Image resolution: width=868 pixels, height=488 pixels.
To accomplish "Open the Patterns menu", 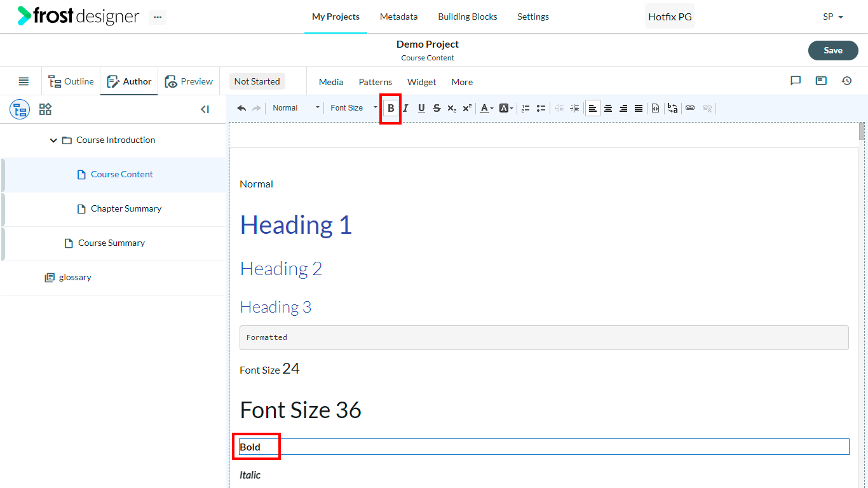I will [376, 82].
